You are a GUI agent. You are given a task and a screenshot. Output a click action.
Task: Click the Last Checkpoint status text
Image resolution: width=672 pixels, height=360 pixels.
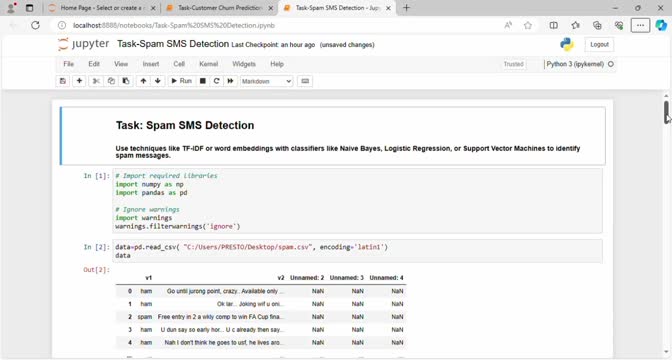coord(273,45)
